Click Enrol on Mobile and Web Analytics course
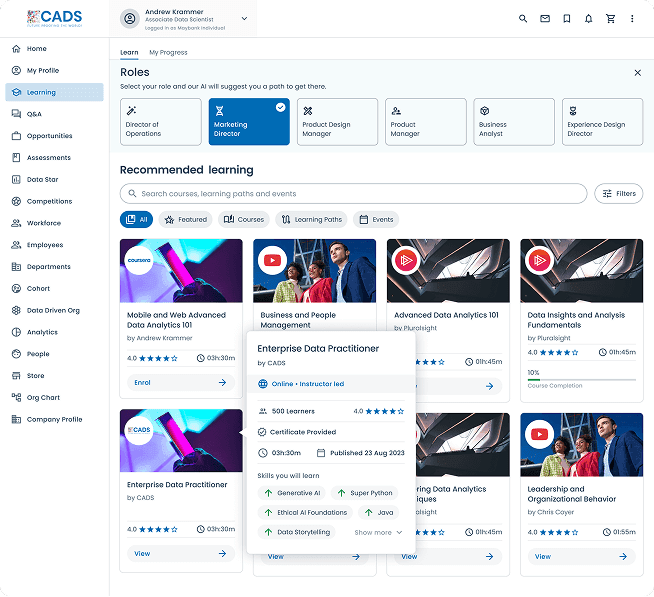Image resolution: width=654 pixels, height=597 pixels. click(x=181, y=383)
